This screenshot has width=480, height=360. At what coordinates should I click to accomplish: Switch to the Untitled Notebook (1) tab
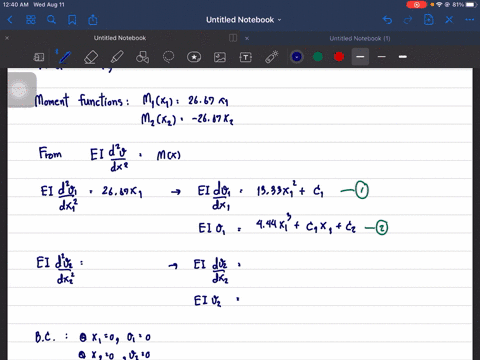(360, 38)
